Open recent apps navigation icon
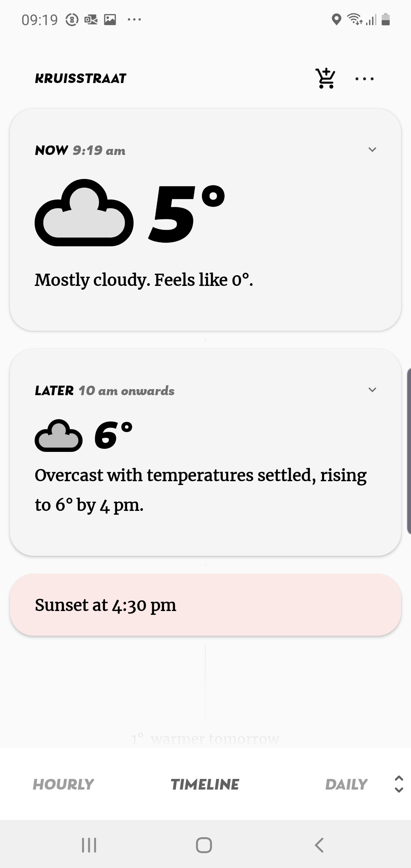 pos(89,845)
